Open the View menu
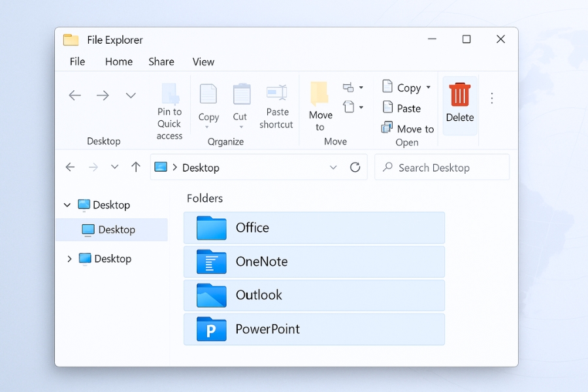The width and height of the screenshot is (588, 392). (x=203, y=61)
